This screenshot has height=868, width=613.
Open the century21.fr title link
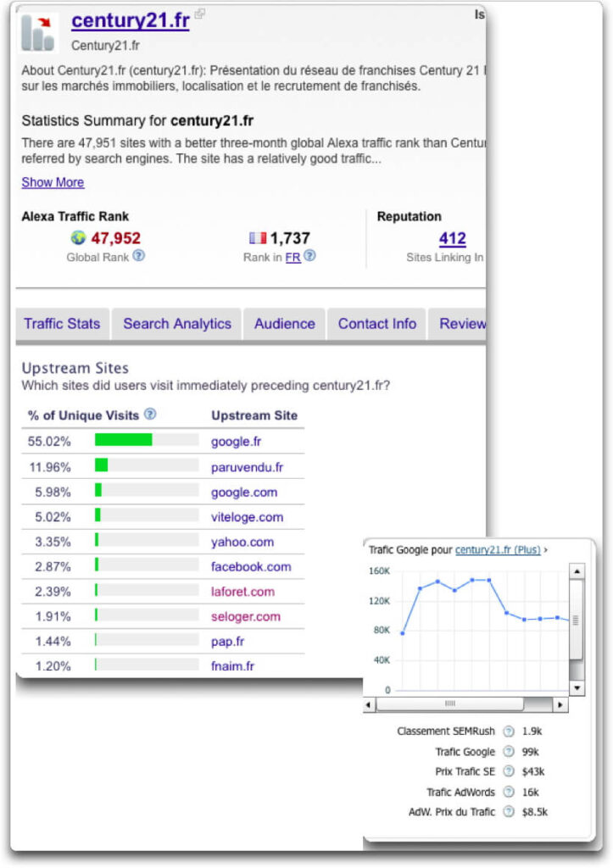131,20
